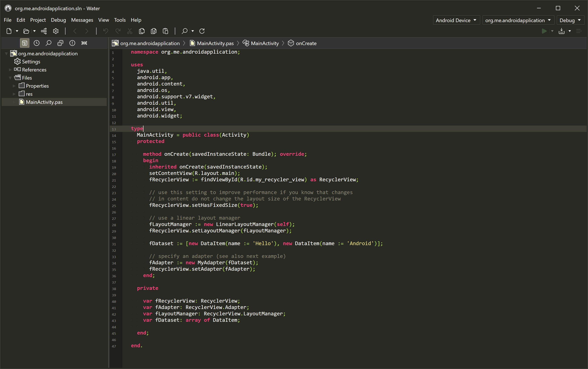
Task: Click the Open folder toolbar icon
Action: click(x=26, y=31)
